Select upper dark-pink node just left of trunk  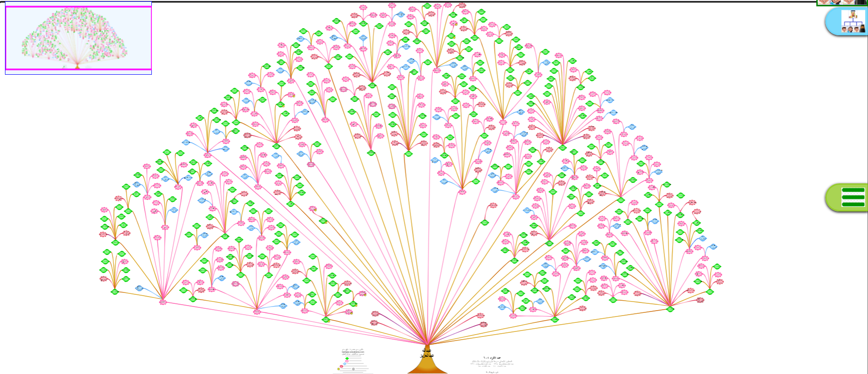point(375,314)
